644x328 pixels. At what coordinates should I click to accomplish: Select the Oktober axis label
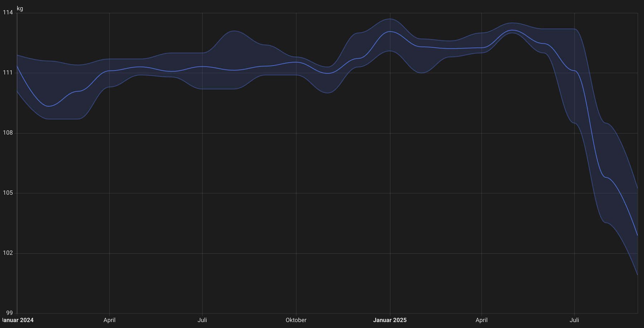[296, 320]
